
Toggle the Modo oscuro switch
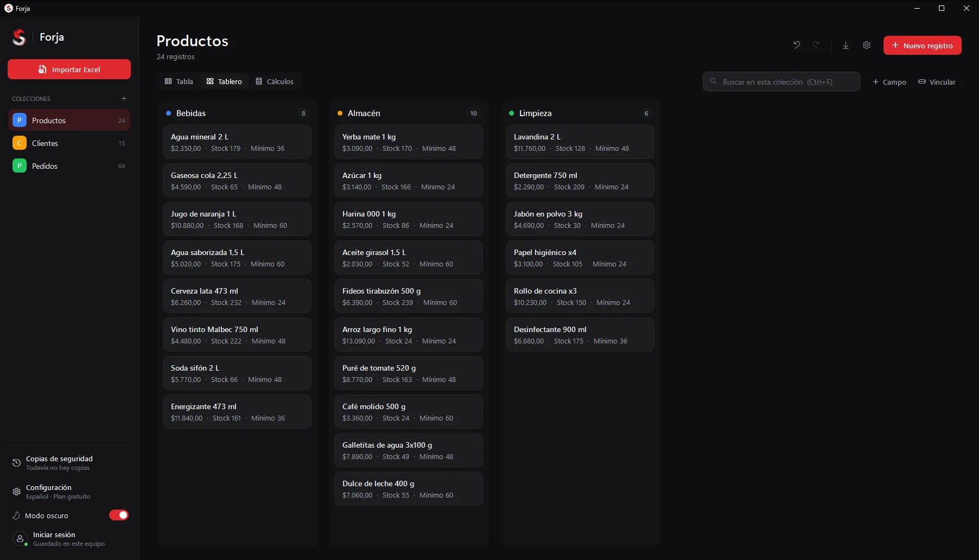[119, 515]
